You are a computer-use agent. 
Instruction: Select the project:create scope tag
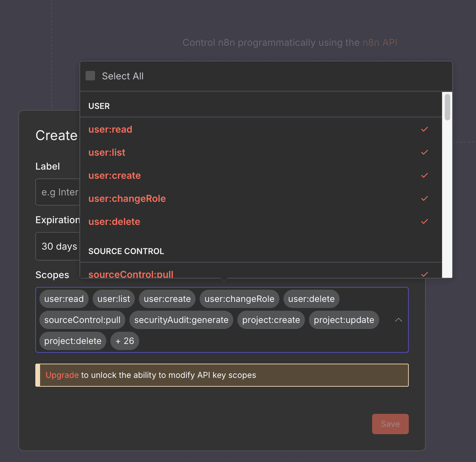point(271,320)
